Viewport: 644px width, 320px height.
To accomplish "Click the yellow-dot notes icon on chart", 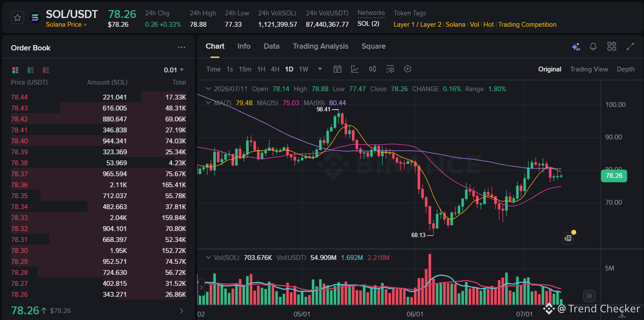I will tap(568, 238).
